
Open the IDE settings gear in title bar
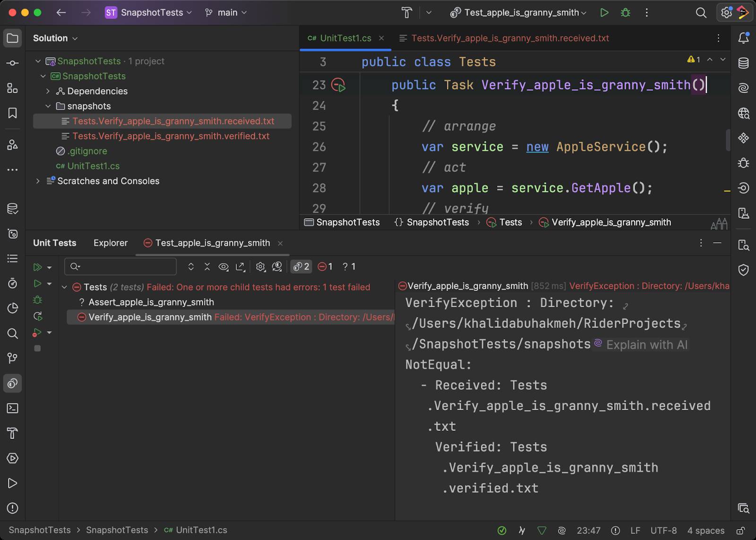click(x=726, y=13)
